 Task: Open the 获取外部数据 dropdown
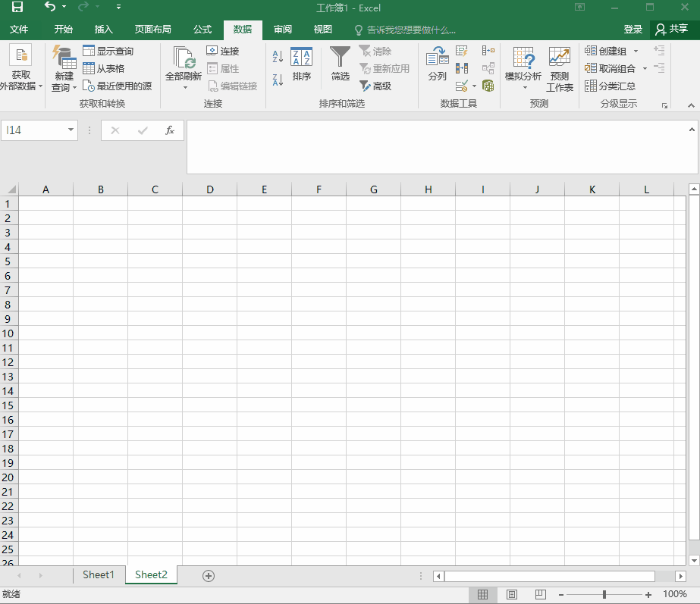point(20,67)
